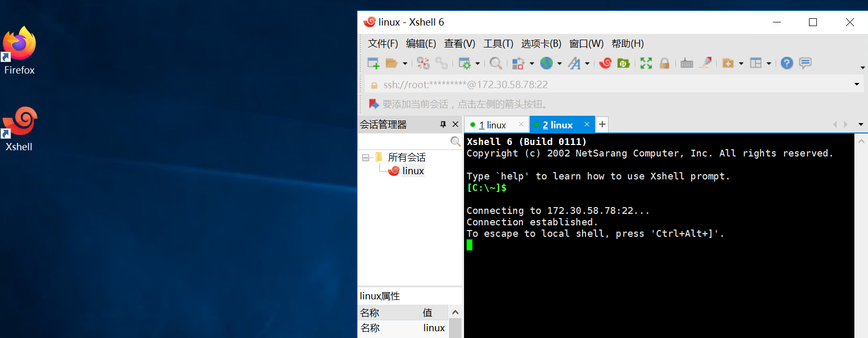Toggle full screen mode icon
The width and height of the screenshot is (868, 338).
click(x=646, y=63)
